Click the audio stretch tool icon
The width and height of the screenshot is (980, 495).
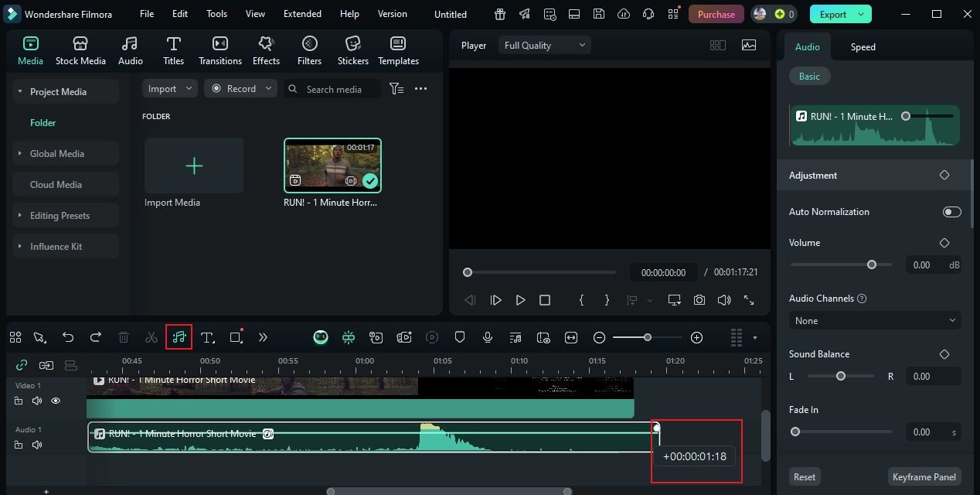click(179, 337)
